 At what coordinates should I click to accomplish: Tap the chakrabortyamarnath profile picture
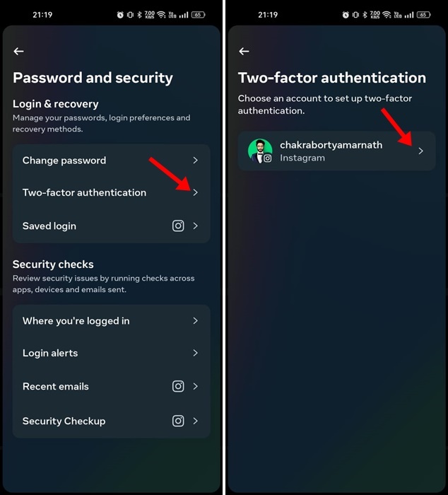click(x=260, y=151)
